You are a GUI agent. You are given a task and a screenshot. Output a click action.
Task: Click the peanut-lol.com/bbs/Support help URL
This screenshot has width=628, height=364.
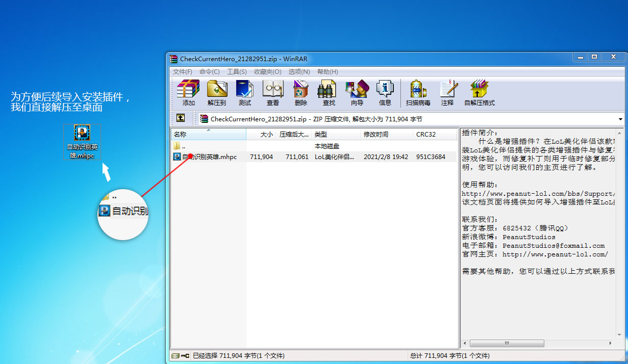pyautogui.click(x=539, y=194)
